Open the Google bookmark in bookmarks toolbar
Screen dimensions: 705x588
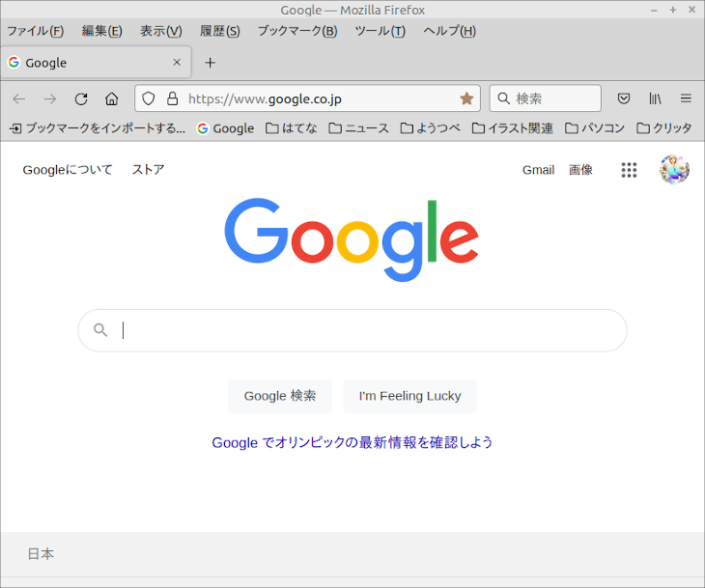coord(225,128)
